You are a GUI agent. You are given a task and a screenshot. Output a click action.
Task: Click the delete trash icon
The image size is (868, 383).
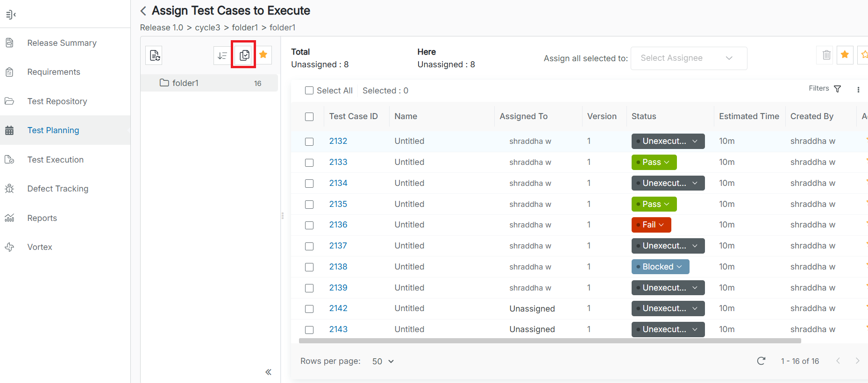[x=826, y=55]
